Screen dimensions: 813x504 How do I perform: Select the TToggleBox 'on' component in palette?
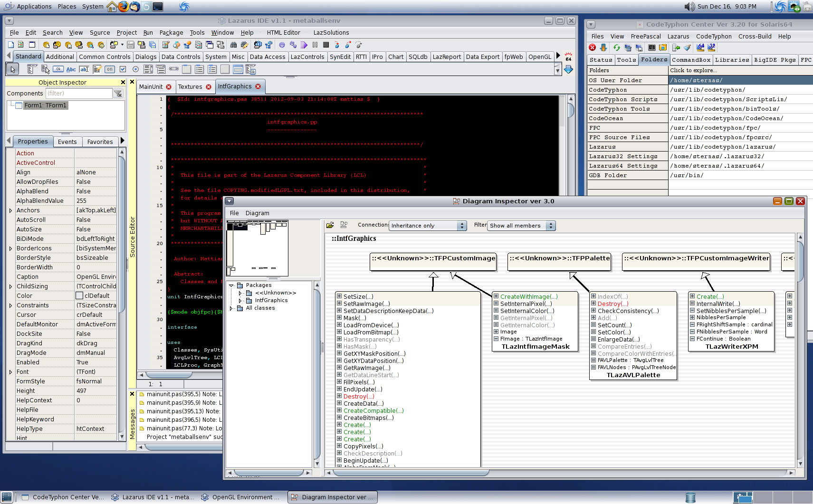pyautogui.click(x=110, y=69)
